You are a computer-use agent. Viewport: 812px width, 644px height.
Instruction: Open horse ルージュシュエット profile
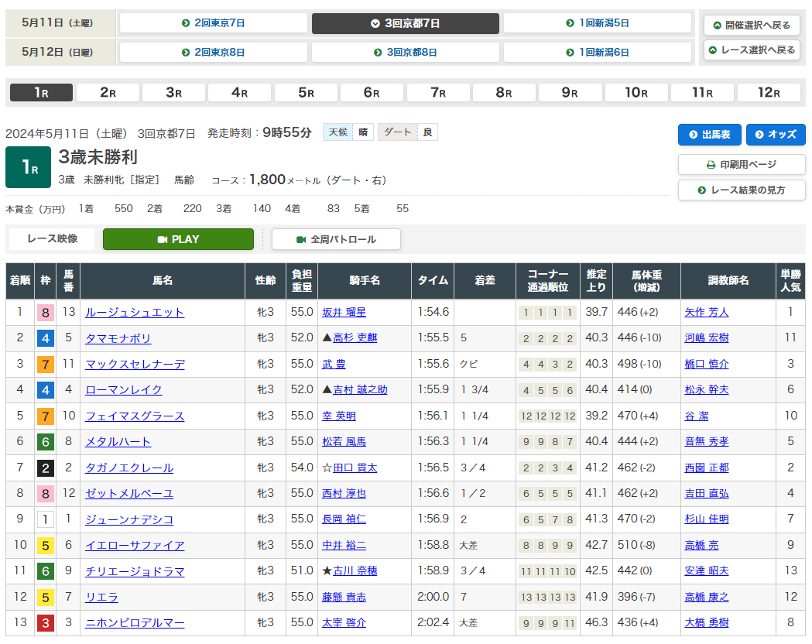click(135, 313)
